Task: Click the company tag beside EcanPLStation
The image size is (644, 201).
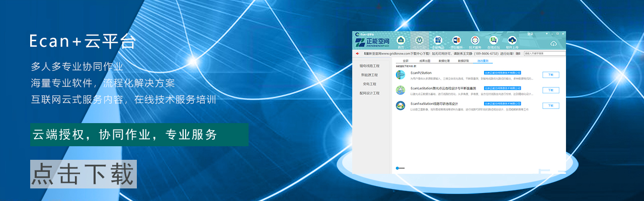Action: [x=503, y=72]
